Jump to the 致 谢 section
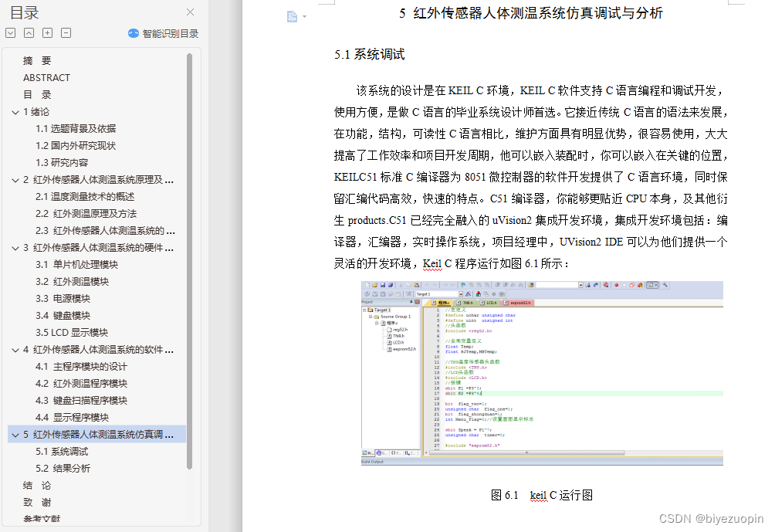 [x=36, y=502]
